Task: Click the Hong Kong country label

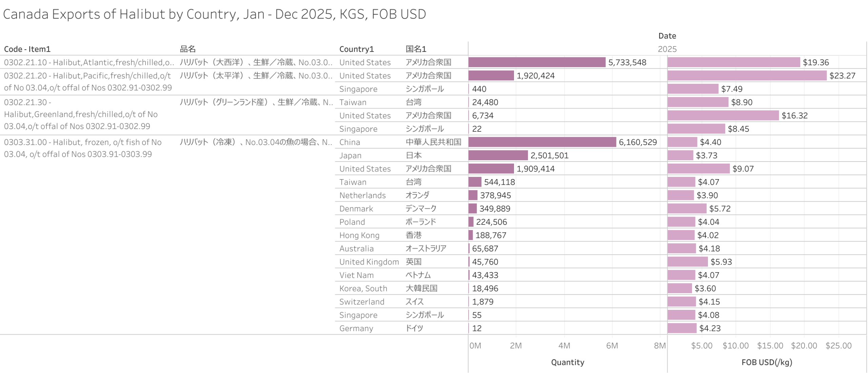Action: (x=359, y=235)
